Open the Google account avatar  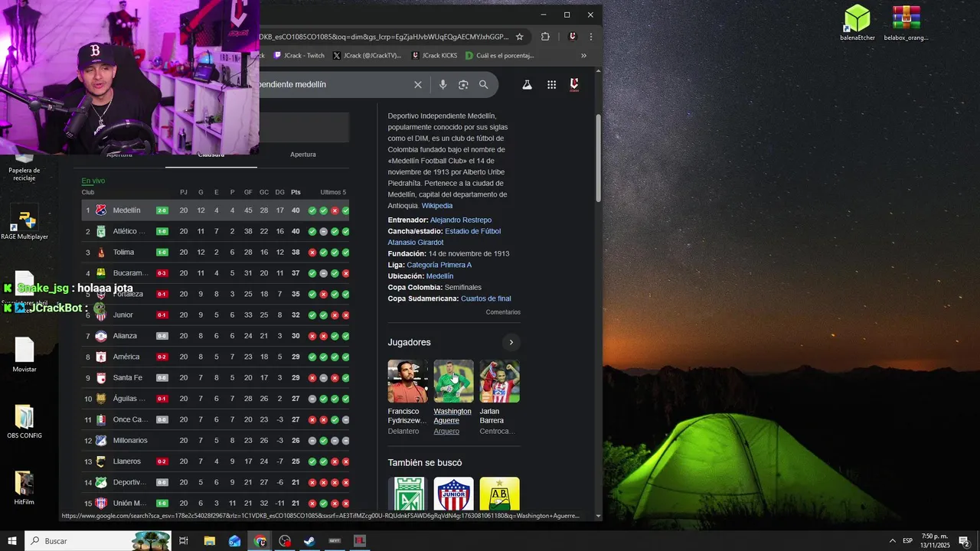[x=574, y=85]
